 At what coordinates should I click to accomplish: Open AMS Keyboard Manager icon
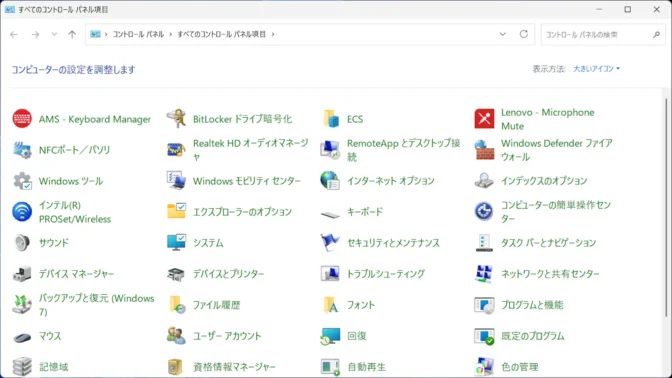tap(22, 119)
